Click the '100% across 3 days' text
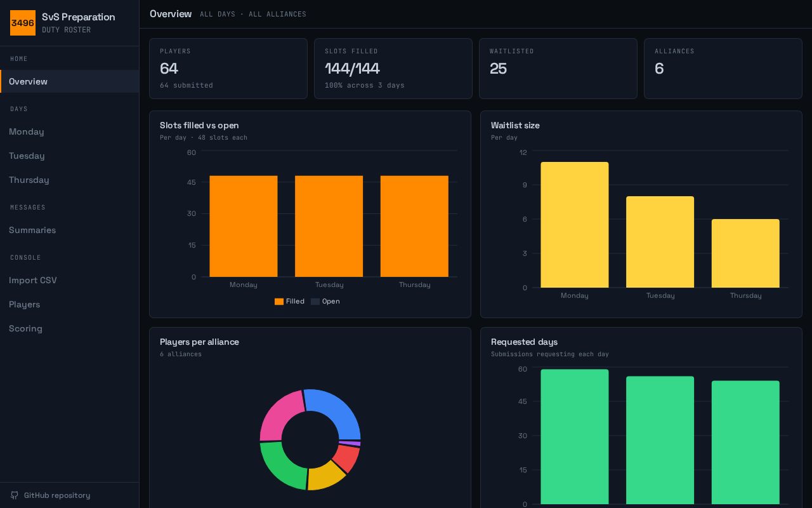This screenshot has height=508, width=812. pyautogui.click(x=365, y=85)
